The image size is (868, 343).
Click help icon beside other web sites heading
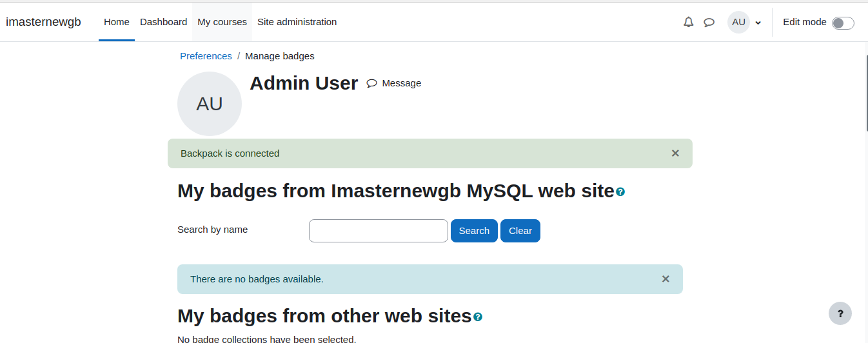pyautogui.click(x=478, y=317)
